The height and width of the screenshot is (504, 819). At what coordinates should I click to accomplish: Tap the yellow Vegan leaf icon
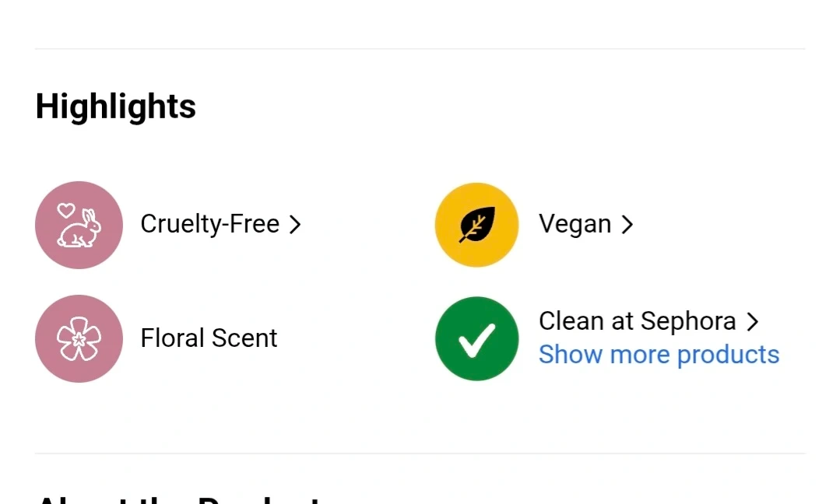pos(476,225)
